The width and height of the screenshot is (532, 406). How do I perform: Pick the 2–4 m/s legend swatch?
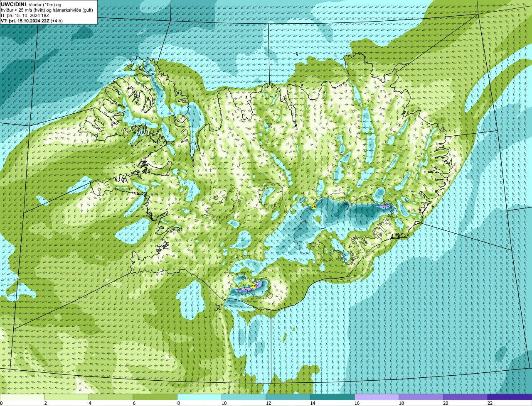pos(66,397)
